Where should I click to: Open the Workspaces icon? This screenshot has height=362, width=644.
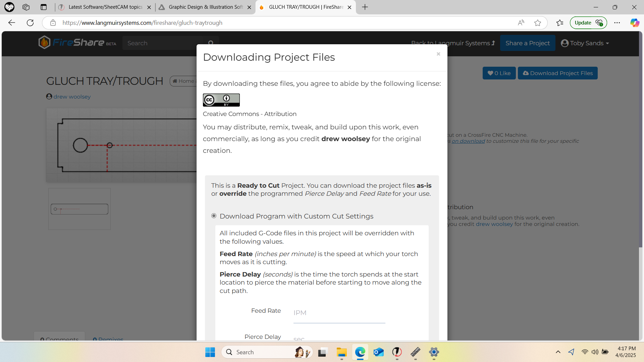click(x=26, y=7)
